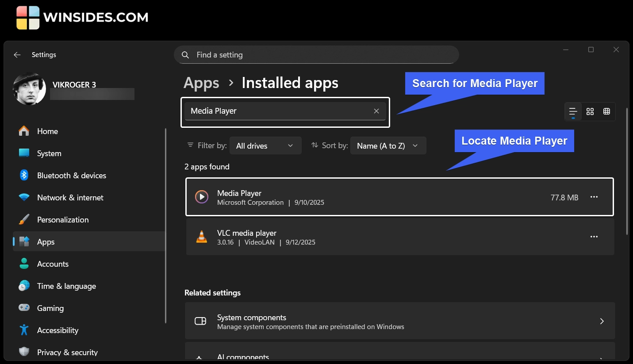Open Personalization settings

coord(62,220)
